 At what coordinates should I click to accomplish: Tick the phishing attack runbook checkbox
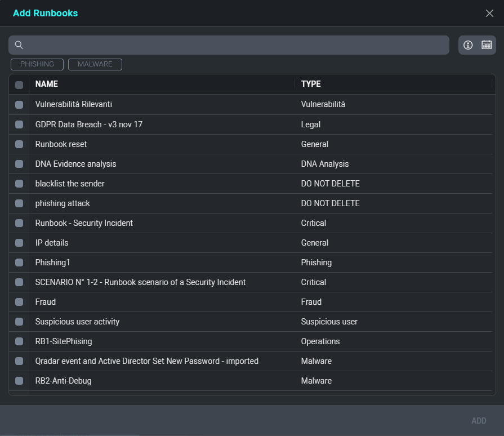tap(19, 203)
